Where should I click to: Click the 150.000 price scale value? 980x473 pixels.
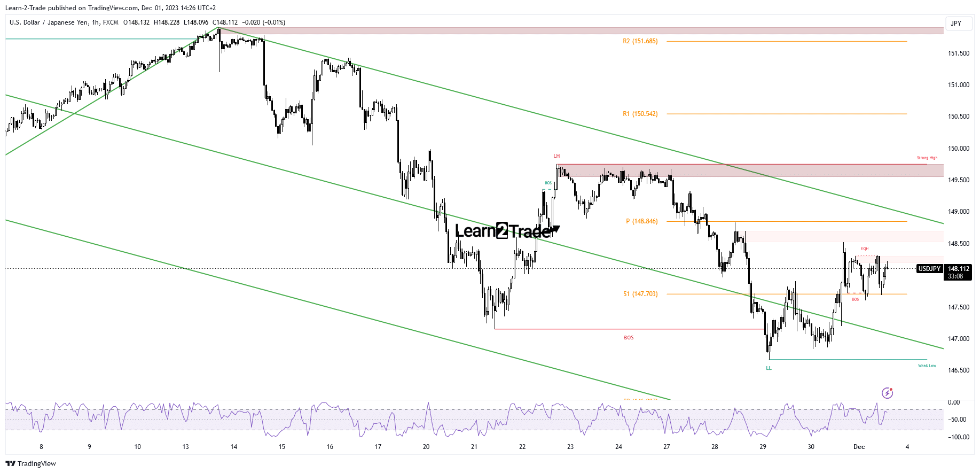959,149
